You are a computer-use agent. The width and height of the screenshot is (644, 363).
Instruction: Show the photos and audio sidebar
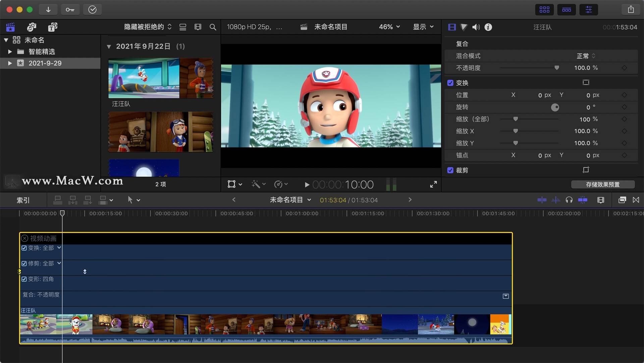pos(32,27)
